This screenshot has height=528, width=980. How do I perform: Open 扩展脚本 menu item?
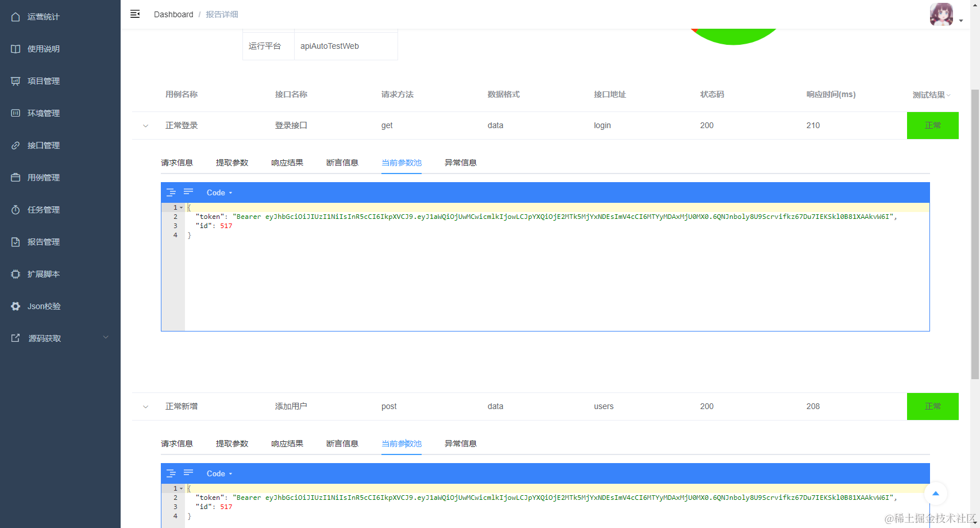(x=60, y=274)
